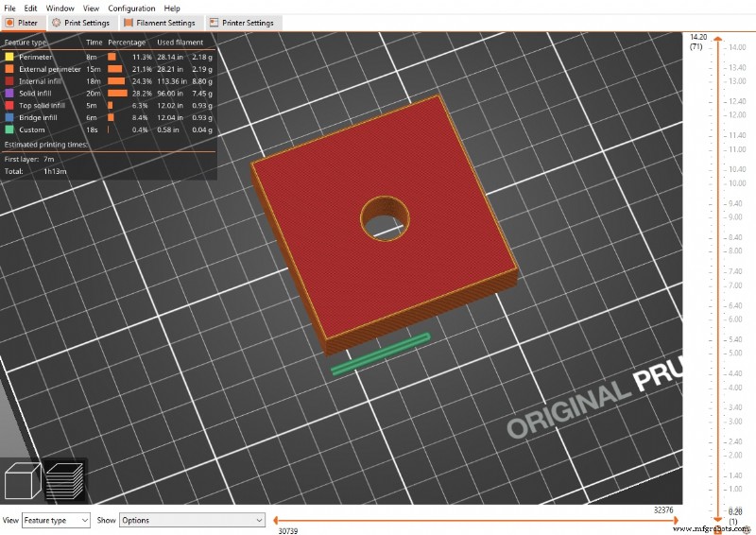756x535 pixels.
Task: Click the '14.20' top layer height label
Action: (698, 37)
